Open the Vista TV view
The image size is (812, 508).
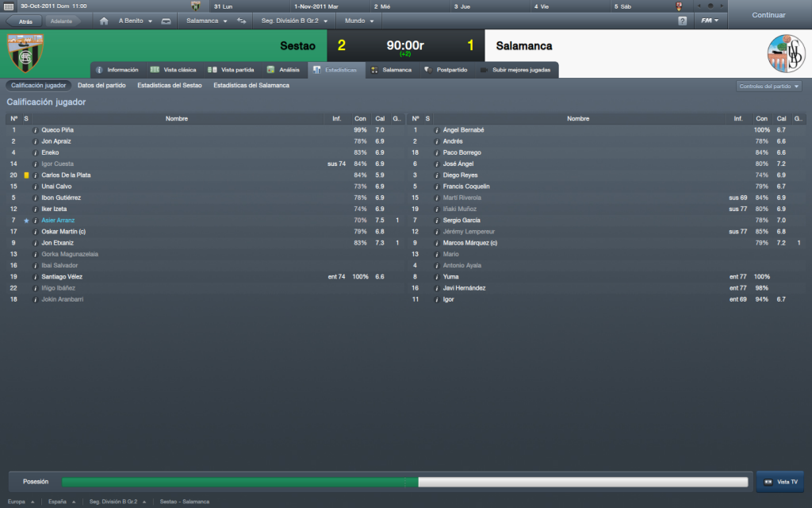tap(780, 482)
